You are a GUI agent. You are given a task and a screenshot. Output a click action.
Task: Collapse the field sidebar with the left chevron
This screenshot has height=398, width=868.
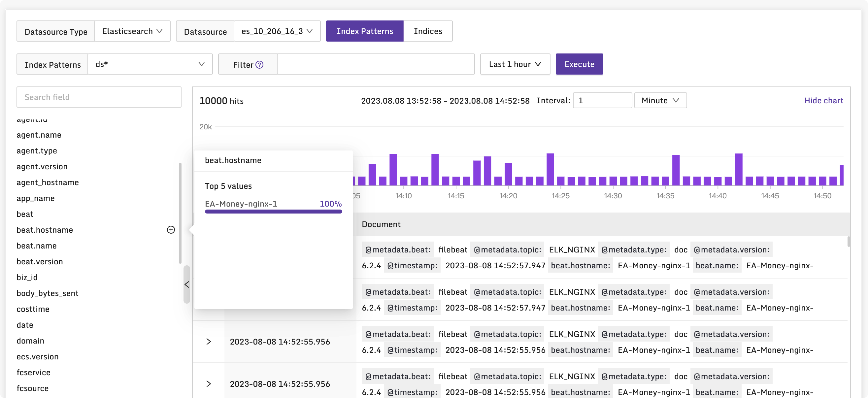[187, 284]
